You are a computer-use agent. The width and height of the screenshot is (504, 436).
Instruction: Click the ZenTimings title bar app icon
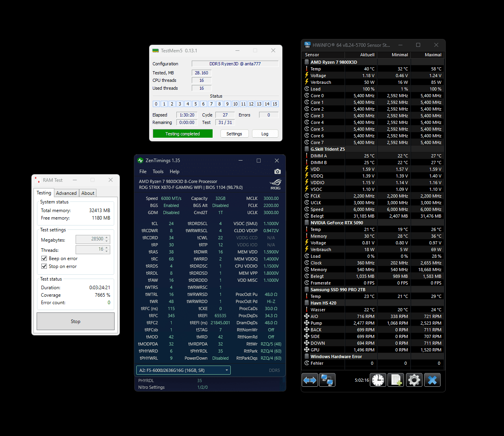click(x=141, y=161)
